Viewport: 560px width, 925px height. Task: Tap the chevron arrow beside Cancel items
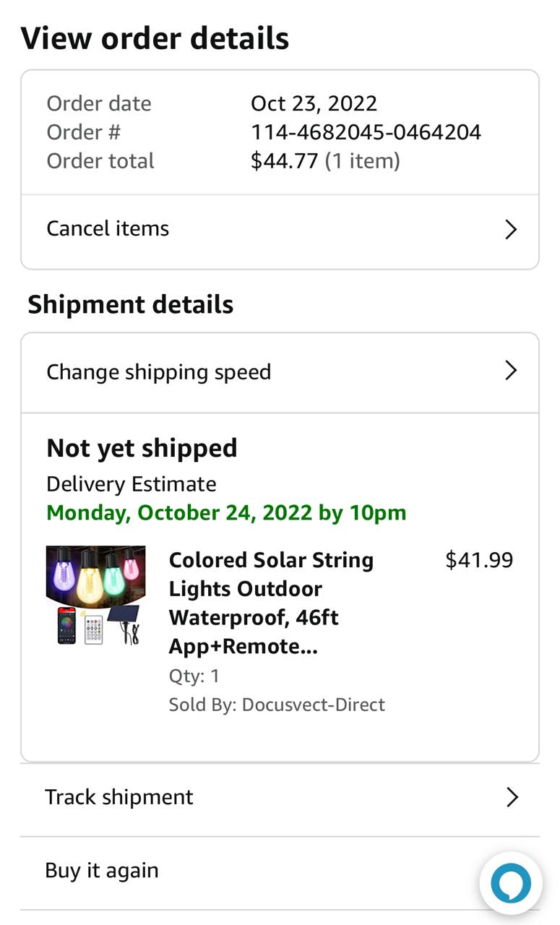[511, 230]
